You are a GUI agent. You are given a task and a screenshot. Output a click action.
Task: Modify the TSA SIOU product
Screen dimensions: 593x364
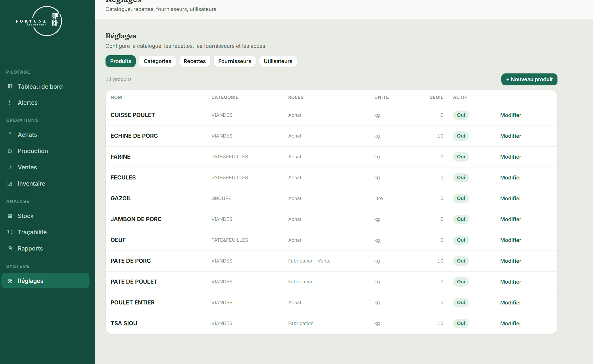click(x=510, y=323)
